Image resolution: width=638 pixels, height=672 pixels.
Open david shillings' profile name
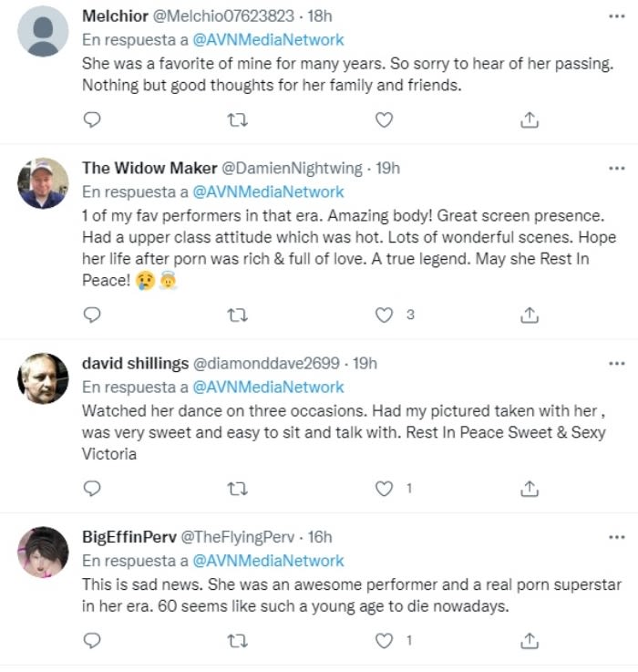[x=135, y=363]
